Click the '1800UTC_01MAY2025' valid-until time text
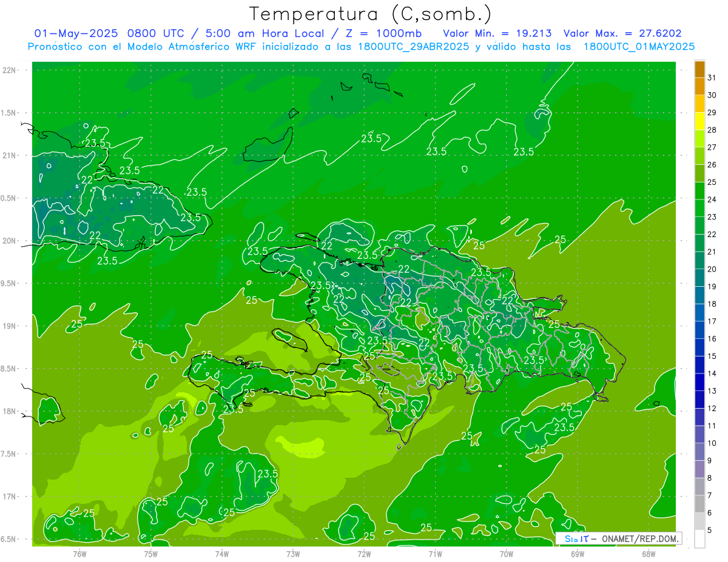 click(639, 47)
